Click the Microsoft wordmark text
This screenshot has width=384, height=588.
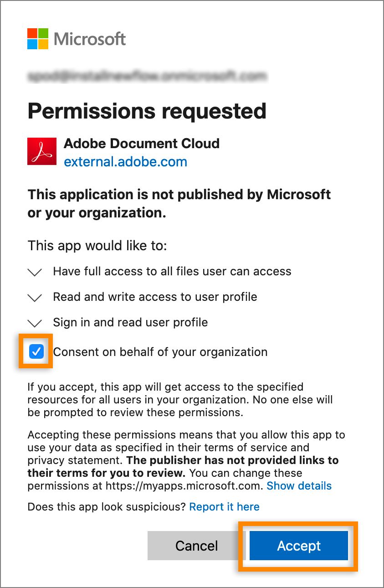tap(90, 39)
